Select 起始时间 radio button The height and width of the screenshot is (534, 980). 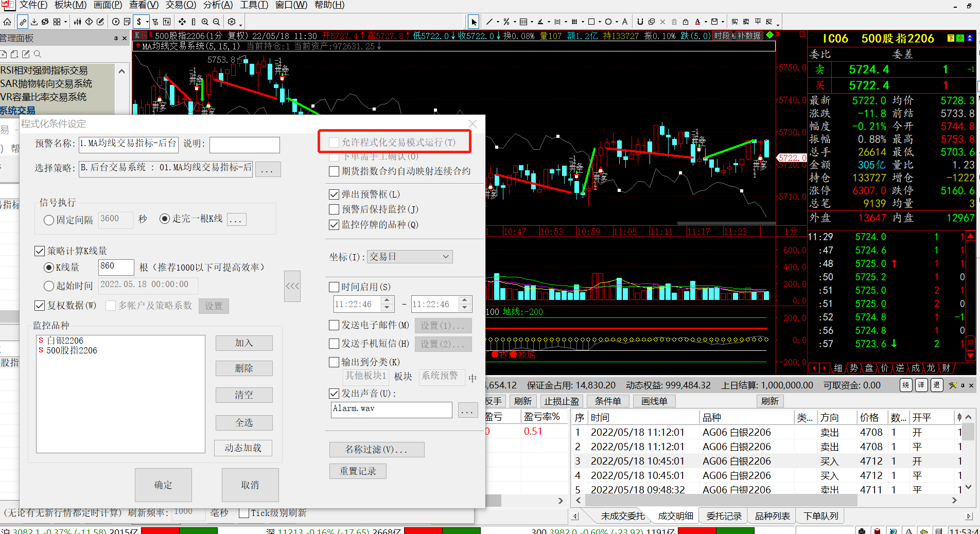click(x=49, y=286)
